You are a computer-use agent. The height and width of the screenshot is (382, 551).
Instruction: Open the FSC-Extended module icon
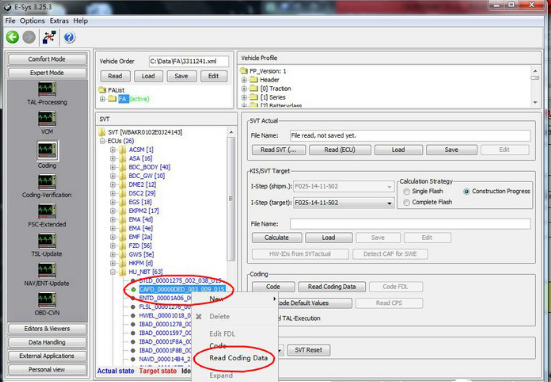click(x=47, y=212)
